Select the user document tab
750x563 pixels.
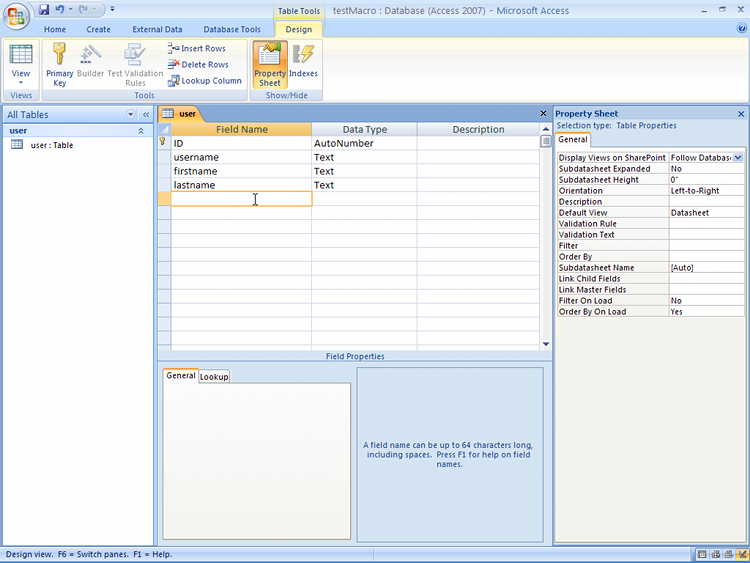[180, 114]
